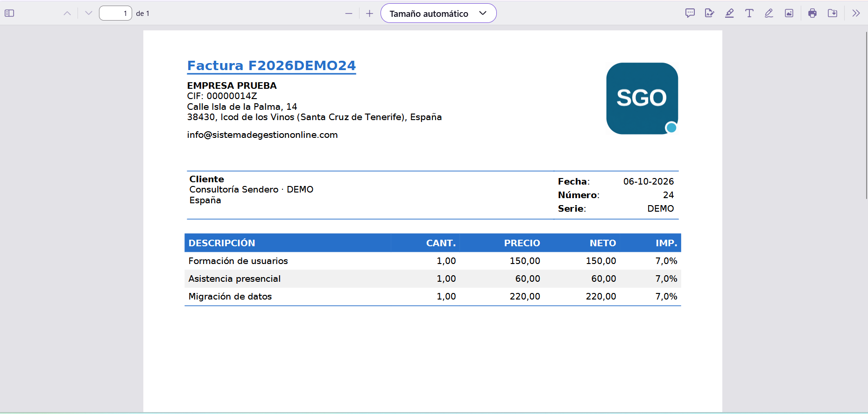Click the 220,00 price in Migración row

pos(525,296)
